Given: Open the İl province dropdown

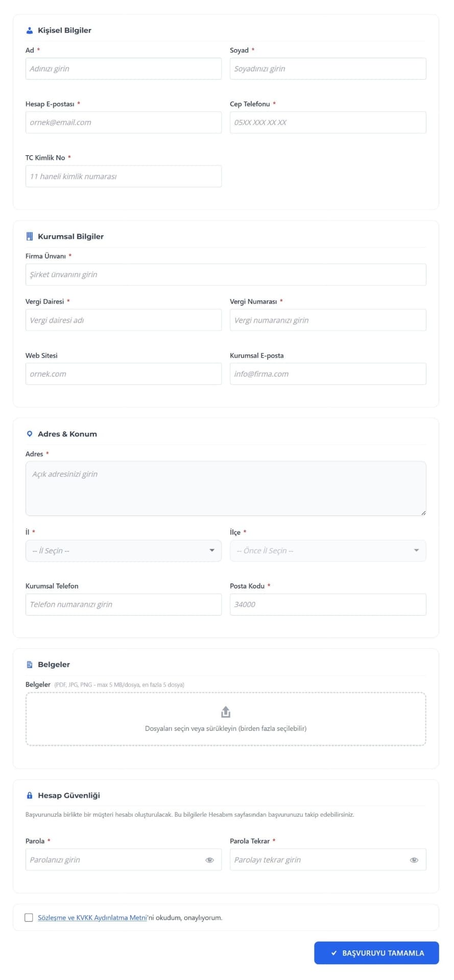Looking at the screenshot, I should (124, 551).
